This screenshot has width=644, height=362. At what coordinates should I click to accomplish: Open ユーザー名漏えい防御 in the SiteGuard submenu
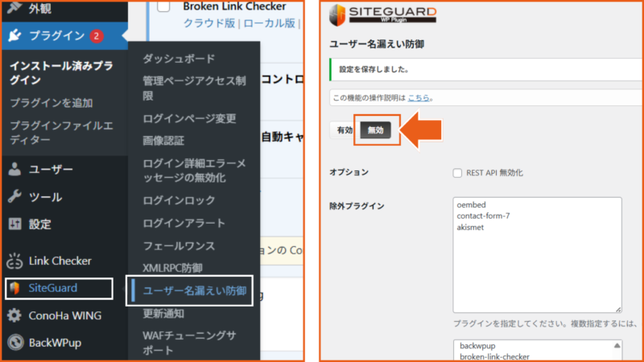pos(194,290)
